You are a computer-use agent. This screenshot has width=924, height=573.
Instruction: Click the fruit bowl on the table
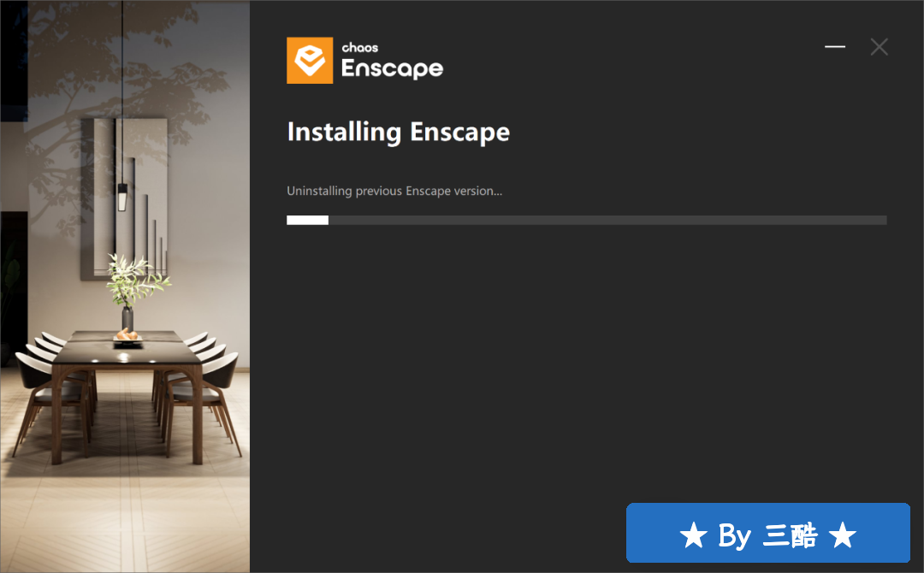127,336
